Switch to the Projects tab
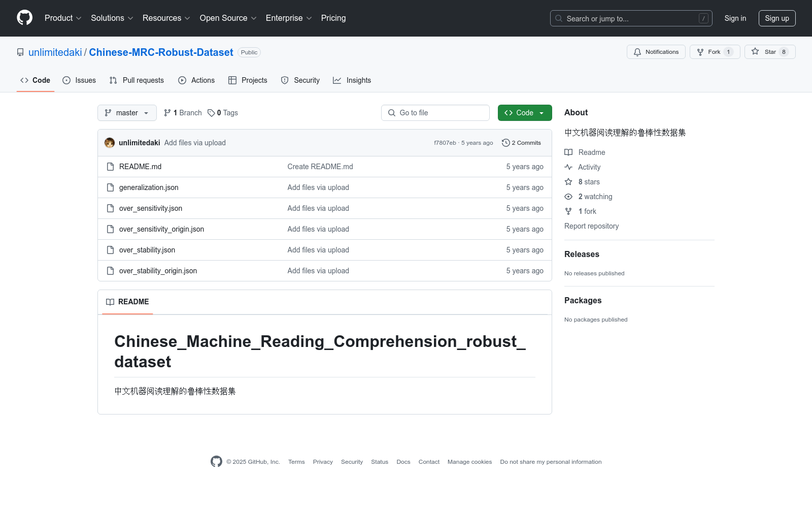 pos(248,80)
